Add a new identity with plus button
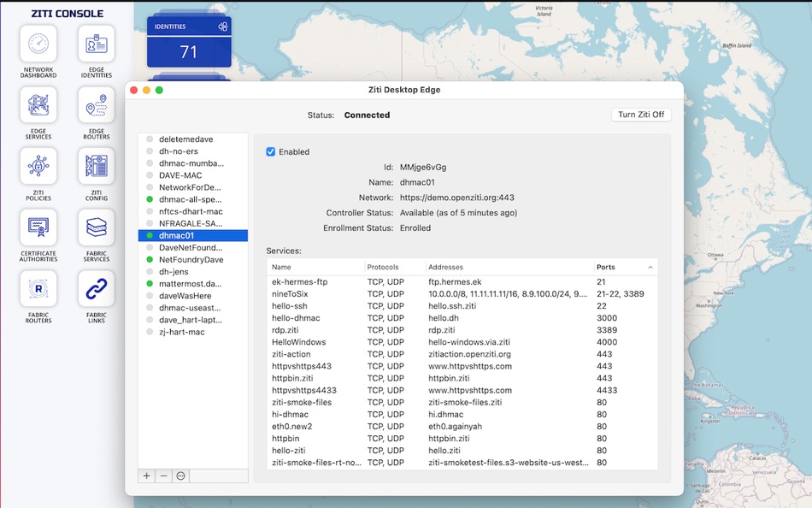 coord(146,476)
